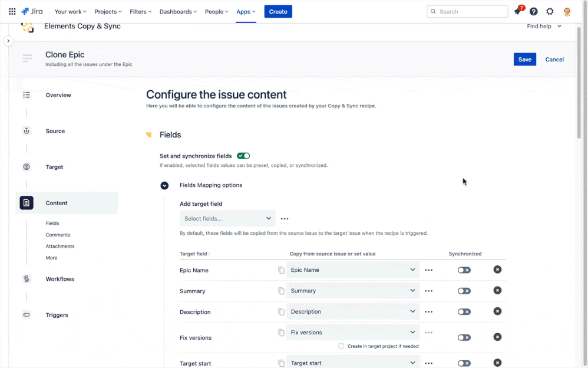Screen dimensions: 588x368
Task: Remove the Summary field mapping
Action: click(497, 290)
